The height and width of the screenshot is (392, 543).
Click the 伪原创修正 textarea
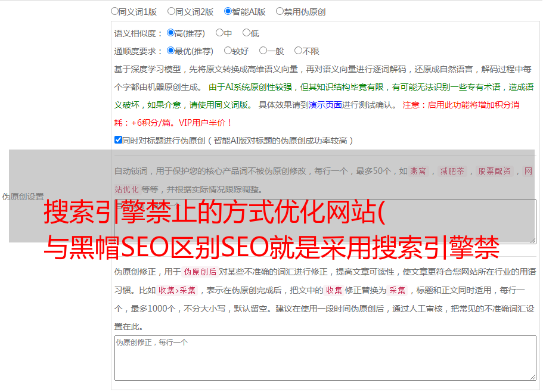click(x=325, y=358)
